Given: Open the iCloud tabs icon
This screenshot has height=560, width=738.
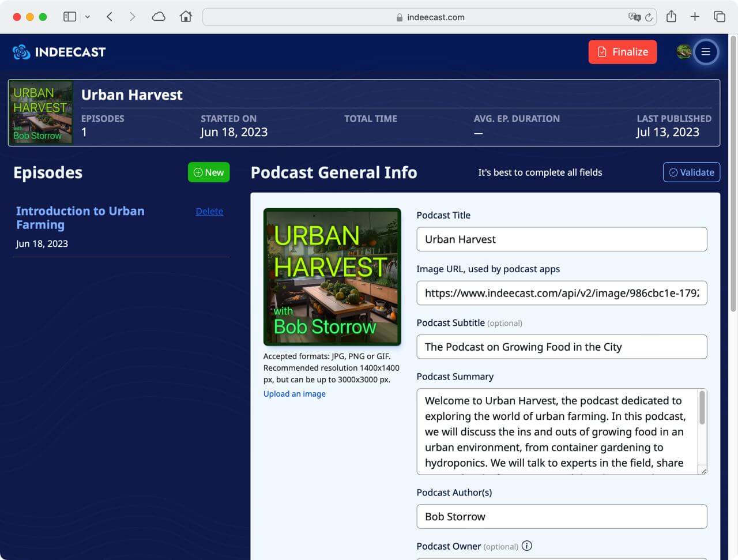Looking at the screenshot, I should (x=159, y=17).
